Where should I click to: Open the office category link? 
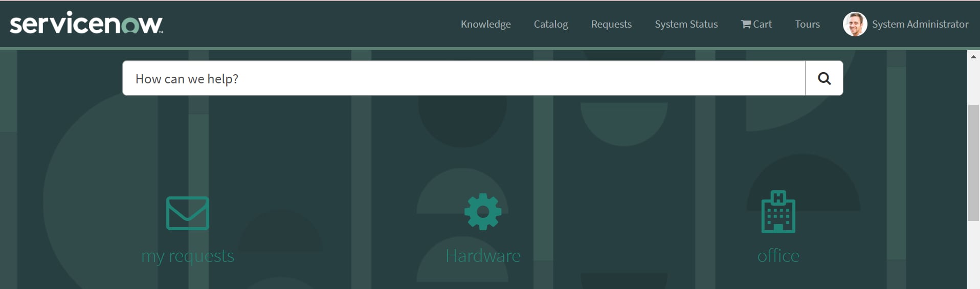pos(778,255)
